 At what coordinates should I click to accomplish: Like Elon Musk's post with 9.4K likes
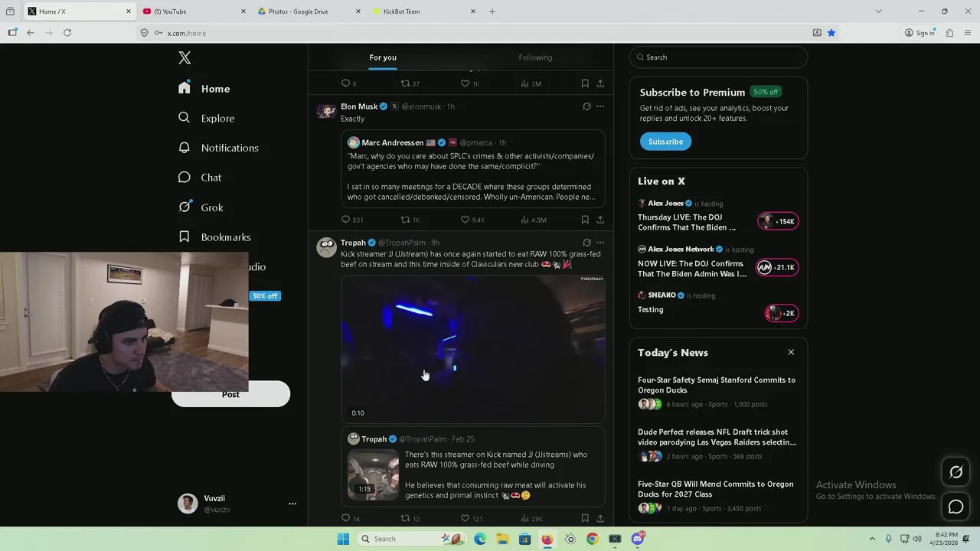point(465,220)
